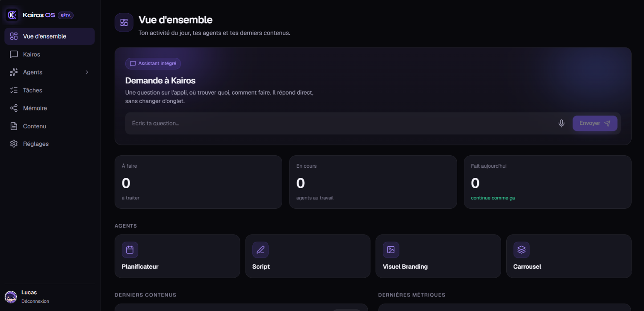Click the 'Assistant intégré' badge
The image size is (644, 311).
(153, 63)
